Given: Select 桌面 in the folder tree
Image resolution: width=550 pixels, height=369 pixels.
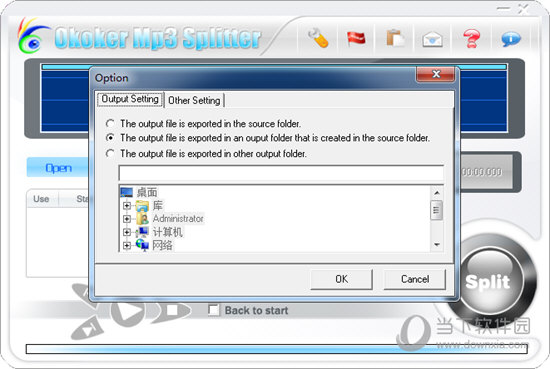Looking at the screenshot, I should point(147,192).
